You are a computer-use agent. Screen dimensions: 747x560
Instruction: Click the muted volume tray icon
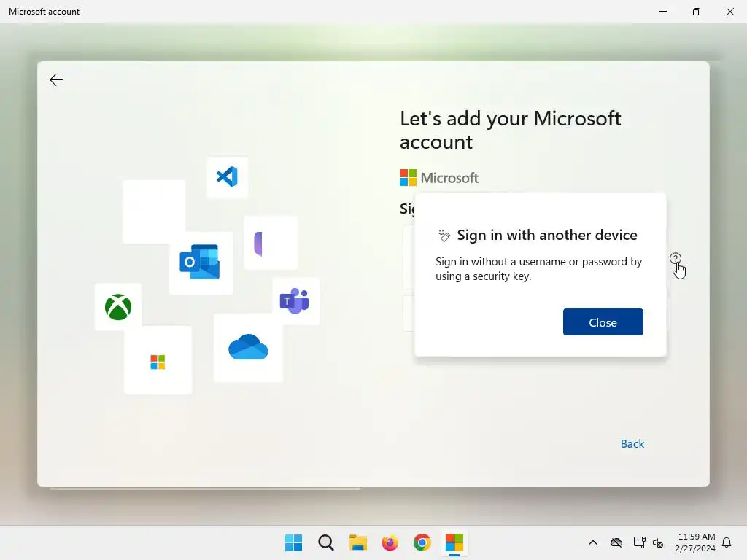pyautogui.click(x=658, y=542)
